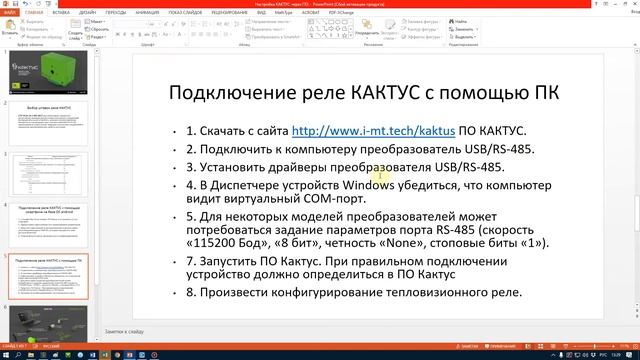The height and width of the screenshot is (360, 640).
Task: Click the Reset (Сбросить) slide command
Action: pyautogui.click(x=97, y=29)
